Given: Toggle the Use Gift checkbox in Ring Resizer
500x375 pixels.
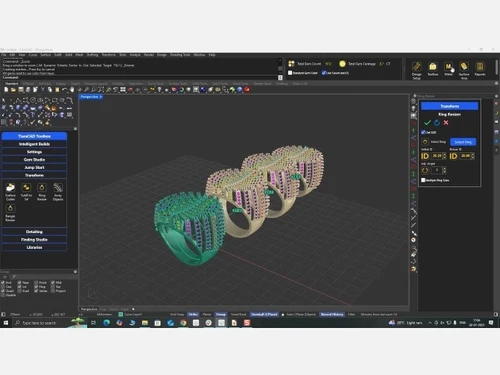Looking at the screenshot, I should coord(423,132).
